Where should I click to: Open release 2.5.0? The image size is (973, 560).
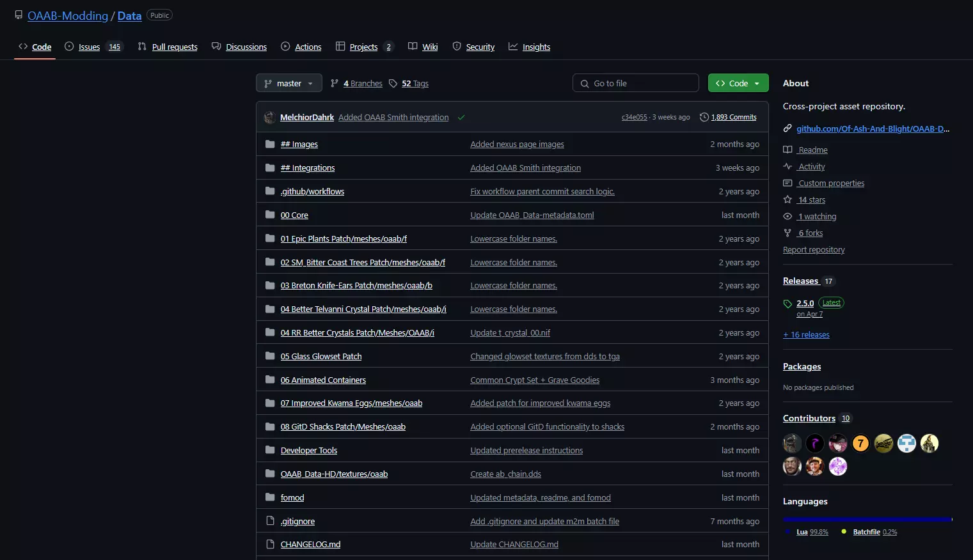pos(805,304)
